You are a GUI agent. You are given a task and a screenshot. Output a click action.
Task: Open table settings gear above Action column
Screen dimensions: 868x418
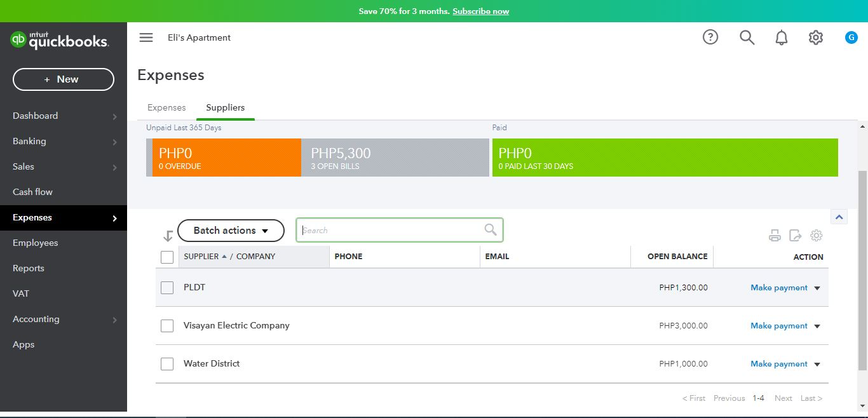(817, 236)
